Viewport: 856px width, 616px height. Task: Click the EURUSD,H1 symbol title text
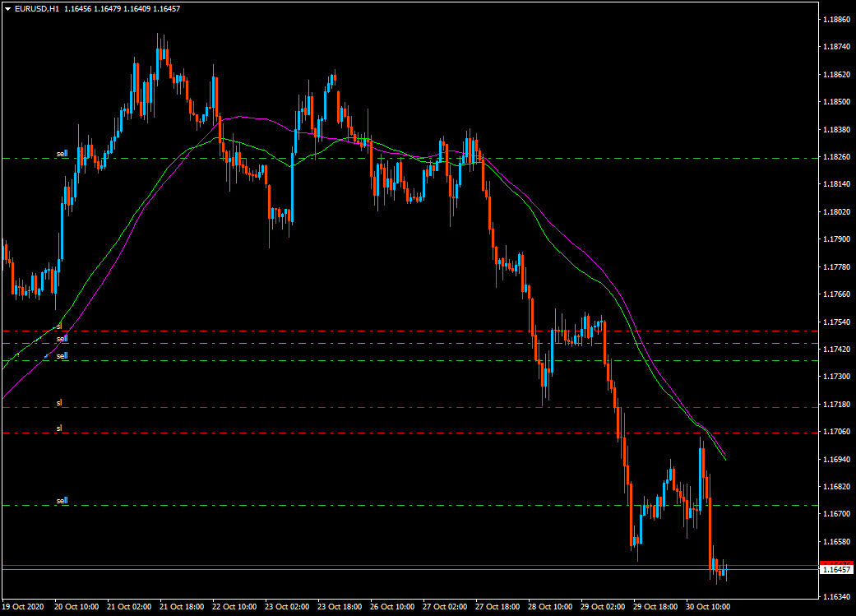36,9
